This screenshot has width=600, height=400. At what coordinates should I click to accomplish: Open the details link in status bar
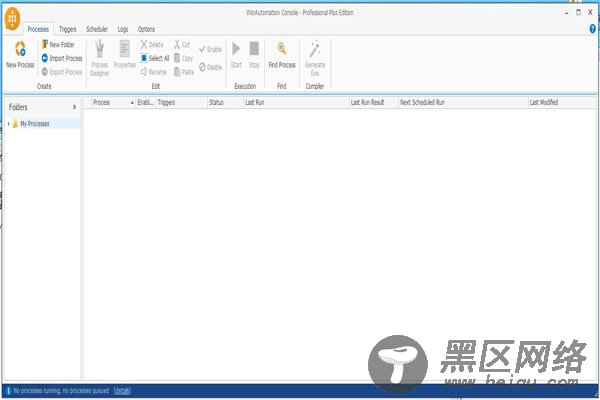pos(122,391)
